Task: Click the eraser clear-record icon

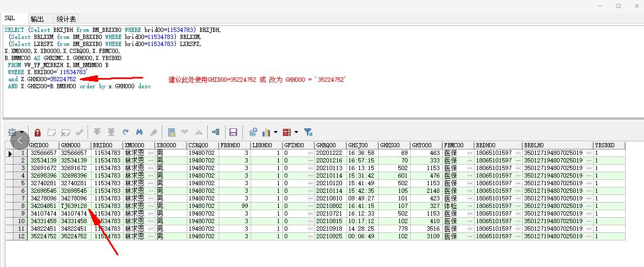Action: (154, 132)
